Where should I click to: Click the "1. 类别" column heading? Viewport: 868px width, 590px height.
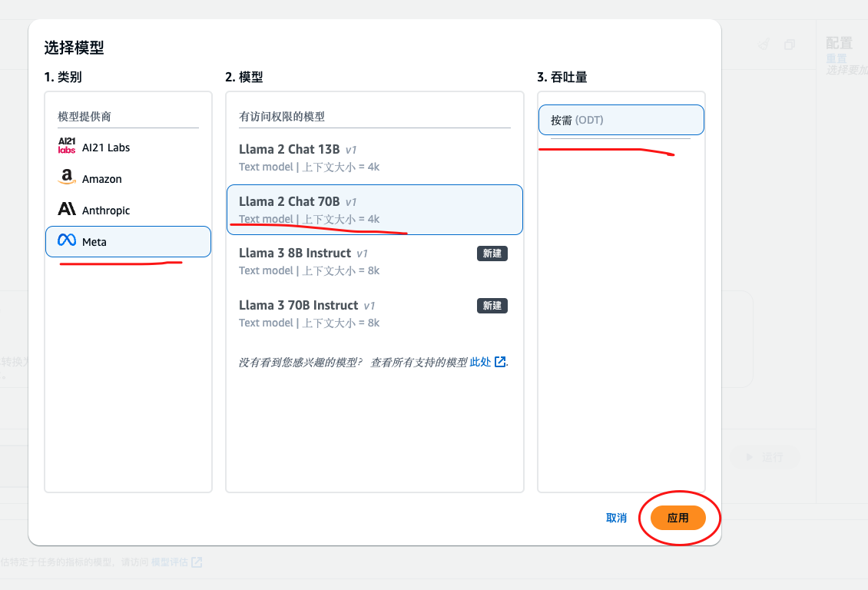pyautogui.click(x=63, y=77)
